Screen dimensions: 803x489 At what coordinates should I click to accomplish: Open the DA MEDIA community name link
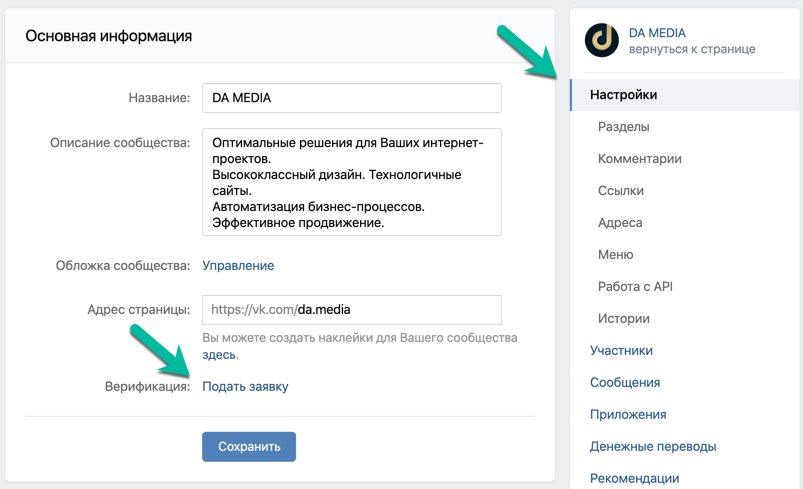click(x=657, y=33)
